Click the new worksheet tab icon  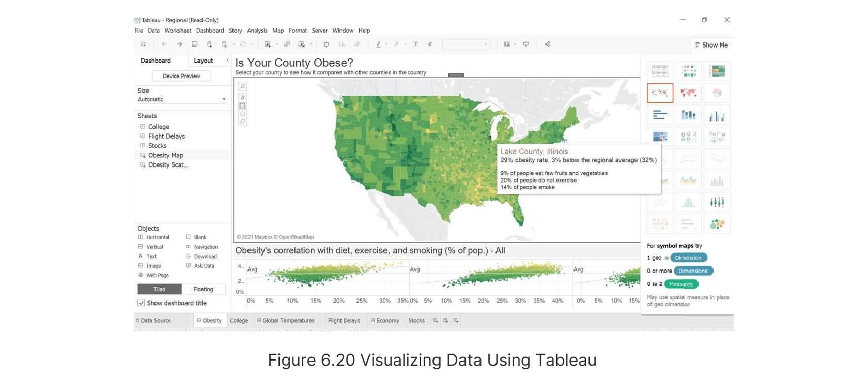click(x=436, y=321)
